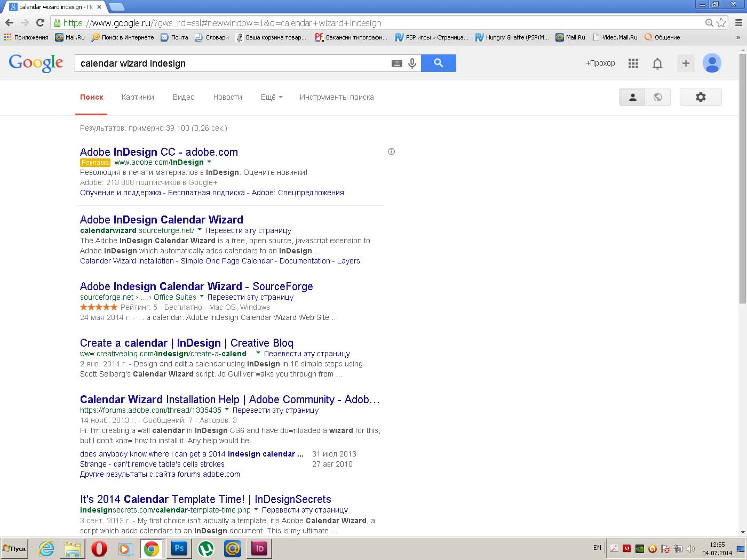
Task: Click EN language indicator in tray
Action: pos(597,548)
